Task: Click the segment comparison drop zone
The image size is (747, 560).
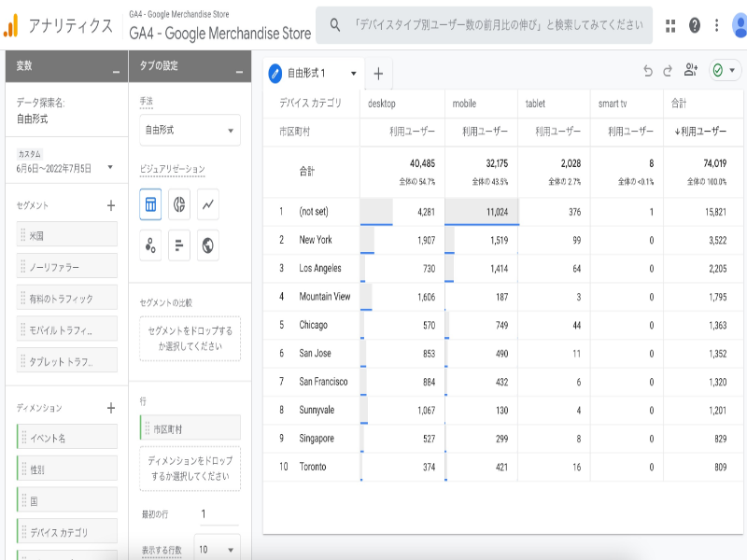Action: [190, 339]
